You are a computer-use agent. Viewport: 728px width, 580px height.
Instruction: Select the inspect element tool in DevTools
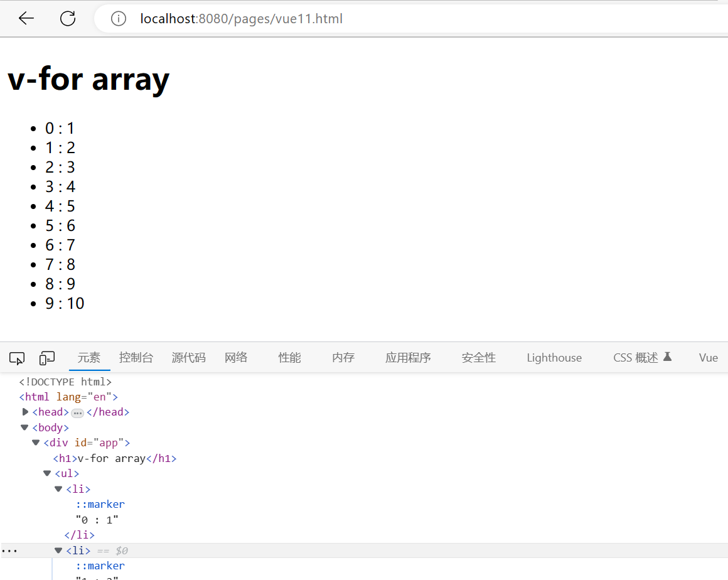(x=16, y=357)
